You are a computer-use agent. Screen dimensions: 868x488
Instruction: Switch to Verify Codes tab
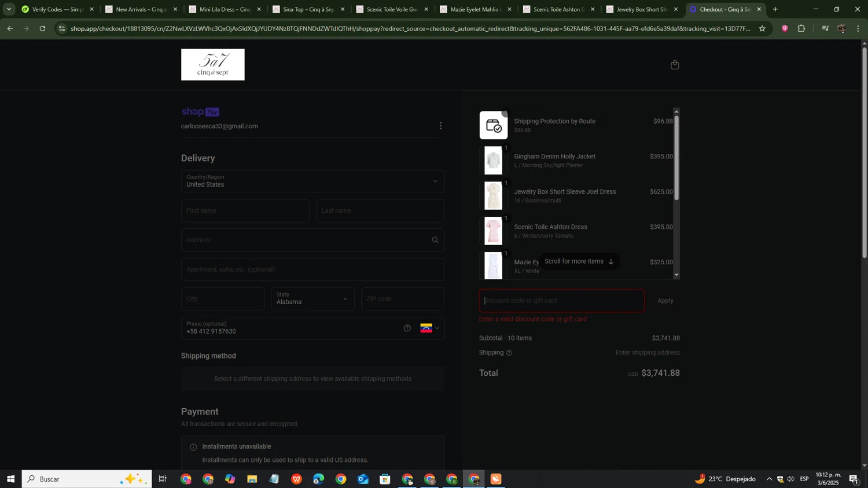[x=57, y=9]
